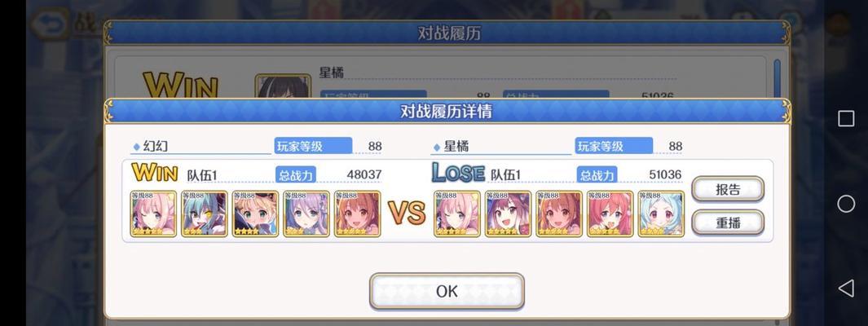The width and height of the screenshot is (868, 326).
Task: Select winner's first pink-haired character icon
Action: pyautogui.click(x=154, y=214)
